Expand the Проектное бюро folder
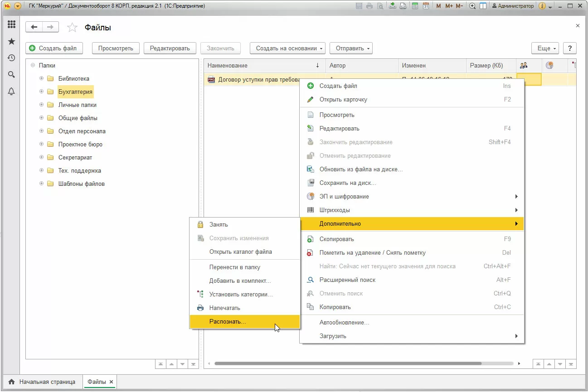The width and height of the screenshot is (588, 392). (42, 144)
